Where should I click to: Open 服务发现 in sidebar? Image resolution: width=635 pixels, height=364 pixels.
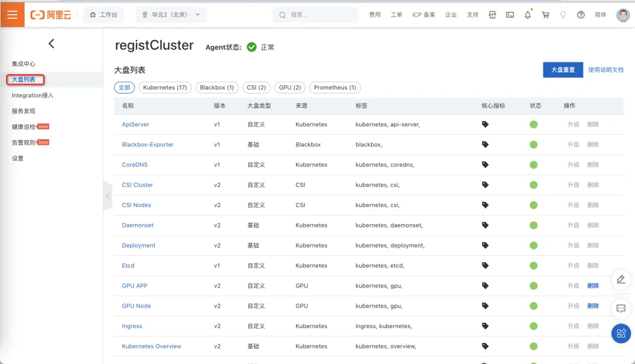(x=24, y=111)
